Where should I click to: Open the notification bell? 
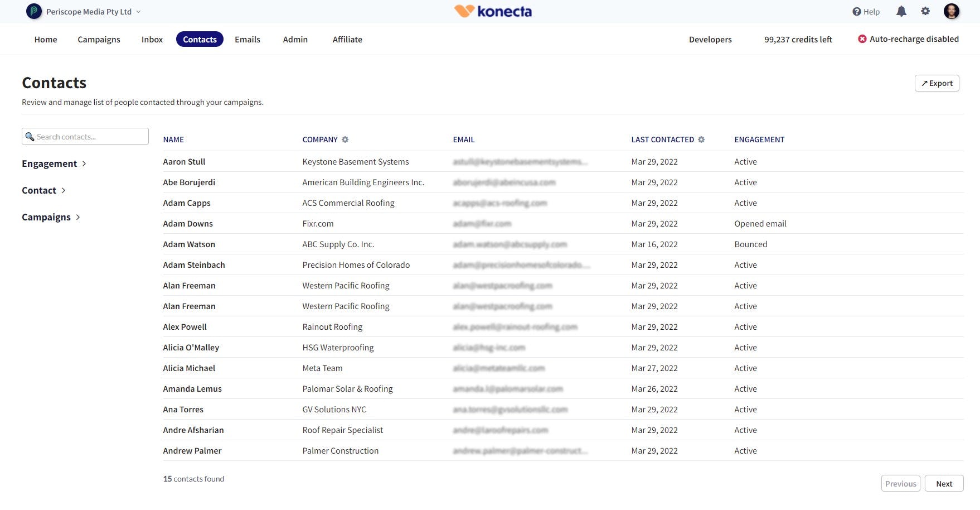click(x=902, y=11)
